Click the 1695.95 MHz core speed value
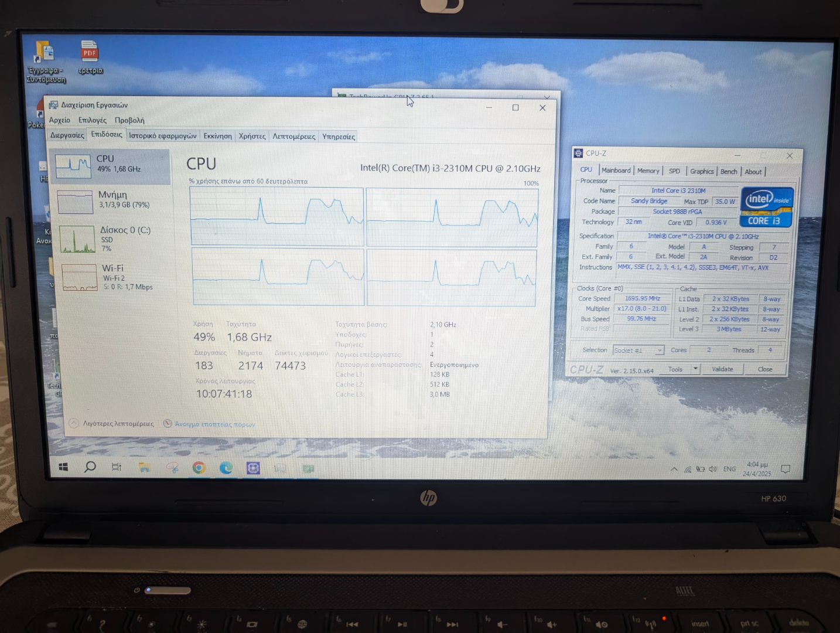Image resolution: width=840 pixels, height=633 pixels. 643,298
